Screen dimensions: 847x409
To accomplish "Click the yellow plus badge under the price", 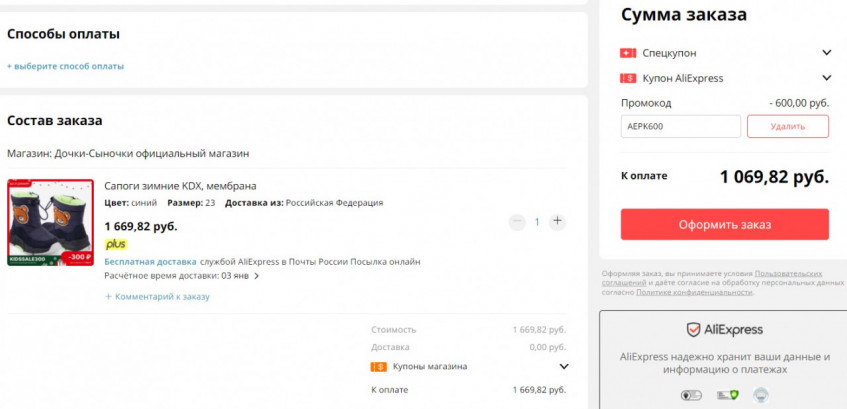I will pos(116,244).
